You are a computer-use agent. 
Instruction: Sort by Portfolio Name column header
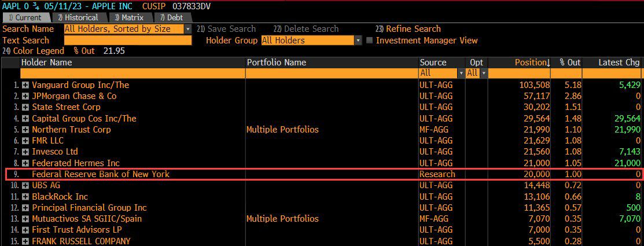(x=277, y=63)
